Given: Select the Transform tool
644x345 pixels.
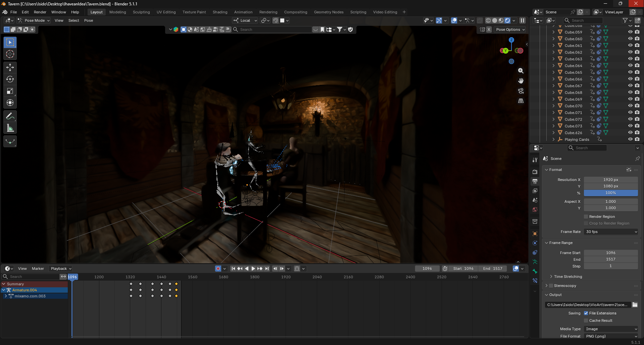Looking at the screenshot, I should 10,103.
